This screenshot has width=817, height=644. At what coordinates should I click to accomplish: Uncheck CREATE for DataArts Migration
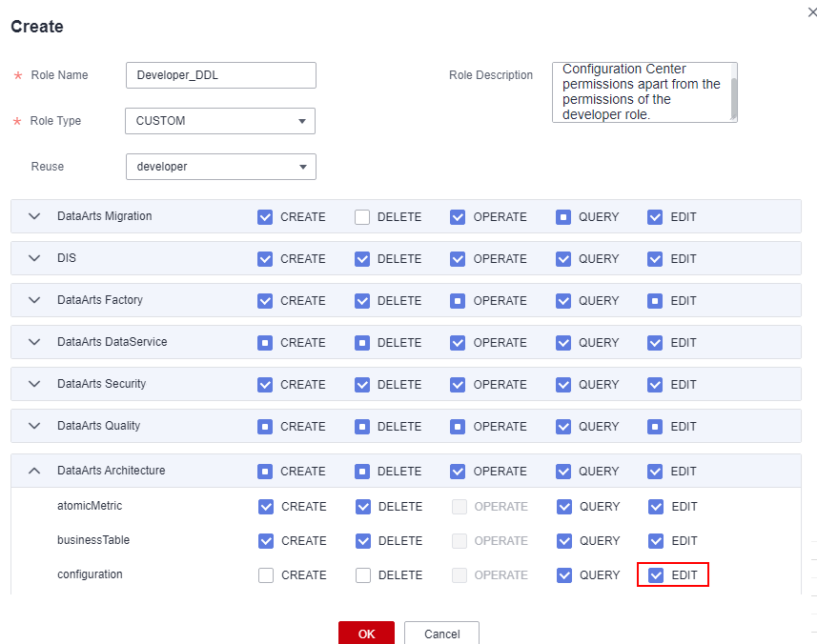point(265,217)
